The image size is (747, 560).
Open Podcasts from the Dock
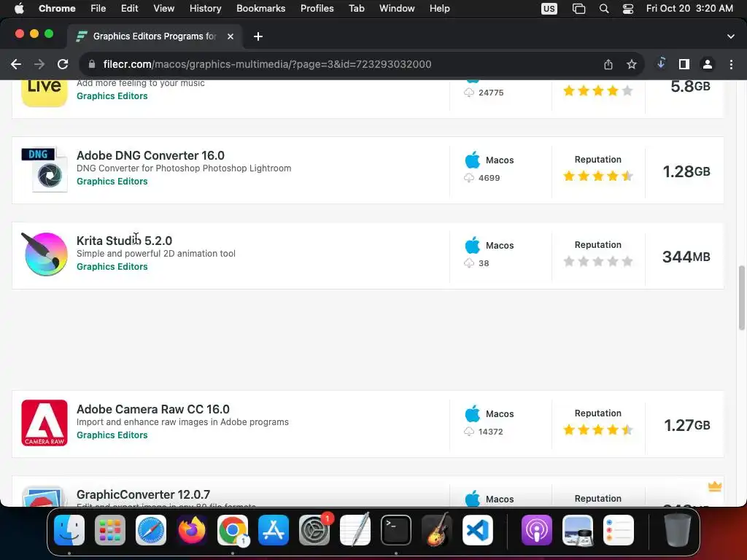click(536, 530)
